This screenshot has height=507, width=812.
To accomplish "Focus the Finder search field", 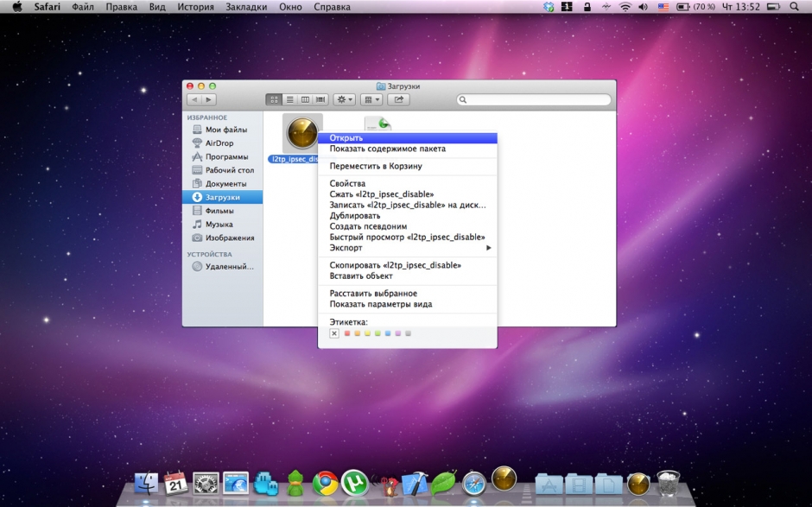I will coord(534,99).
